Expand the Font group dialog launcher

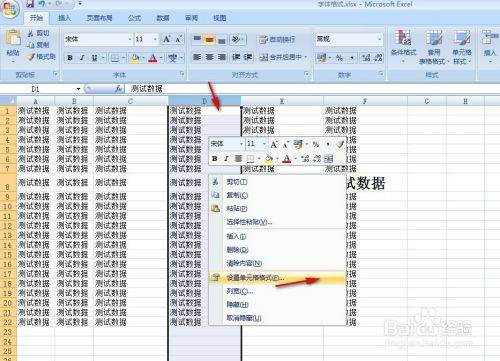182,74
